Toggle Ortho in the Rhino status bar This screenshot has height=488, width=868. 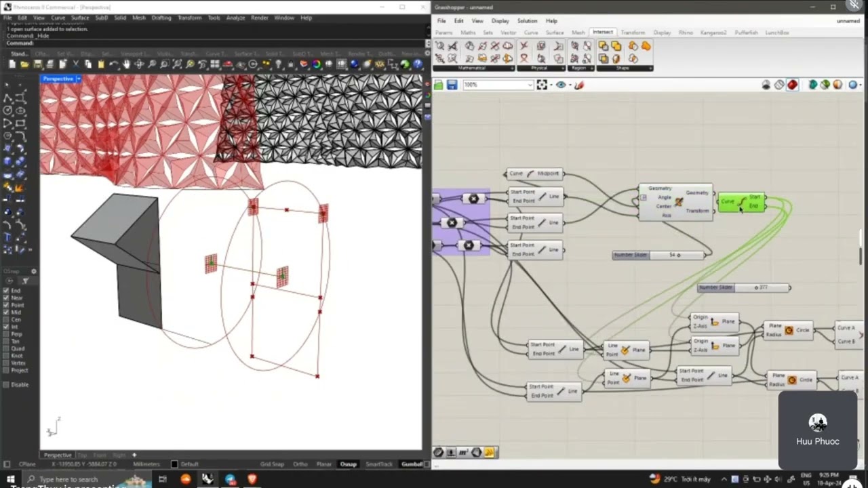click(x=300, y=464)
